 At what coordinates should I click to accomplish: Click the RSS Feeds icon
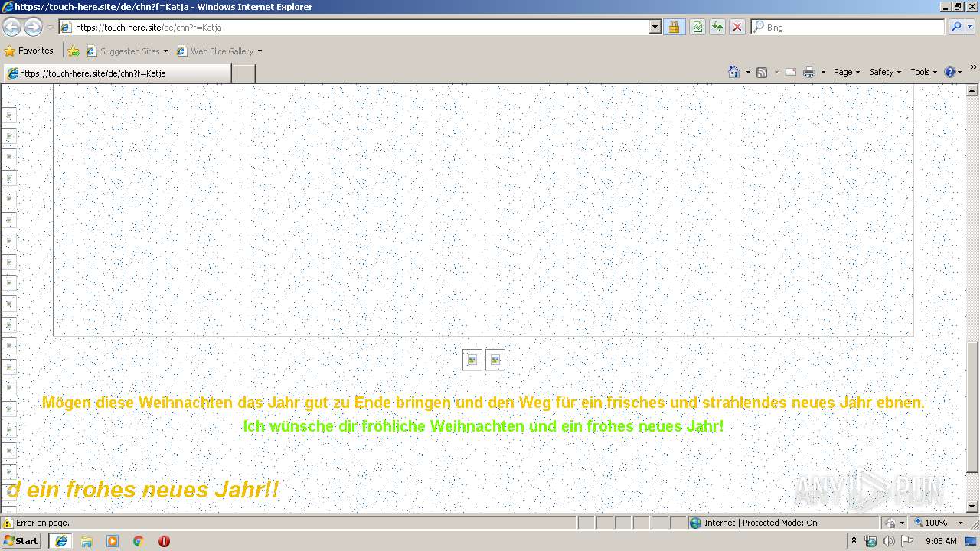pyautogui.click(x=762, y=72)
